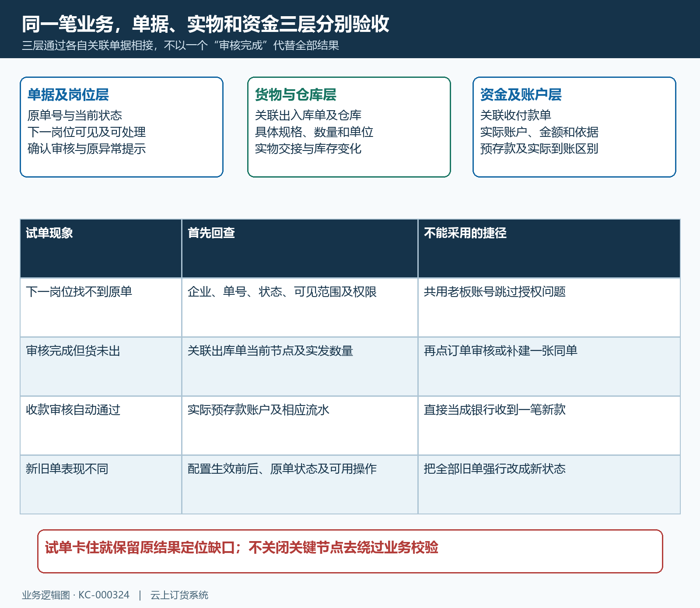Click the line 原单号与当前状态
Viewport: 700px width, 608px height.
pyautogui.click(x=74, y=115)
